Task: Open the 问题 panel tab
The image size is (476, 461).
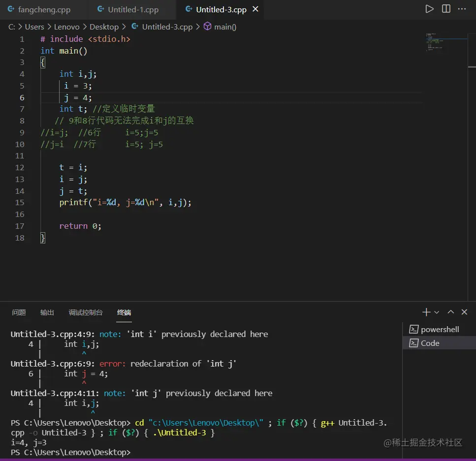Action: tap(19, 312)
